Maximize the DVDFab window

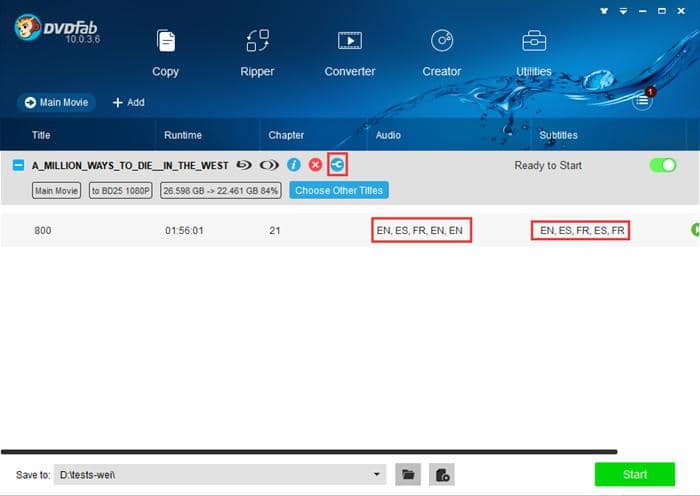[662, 11]
